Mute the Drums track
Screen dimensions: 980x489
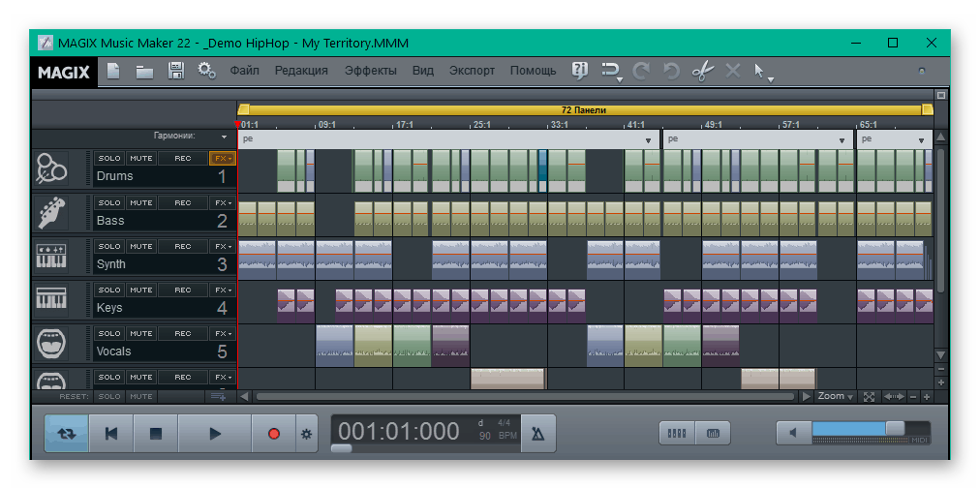(x=140, y=158)
